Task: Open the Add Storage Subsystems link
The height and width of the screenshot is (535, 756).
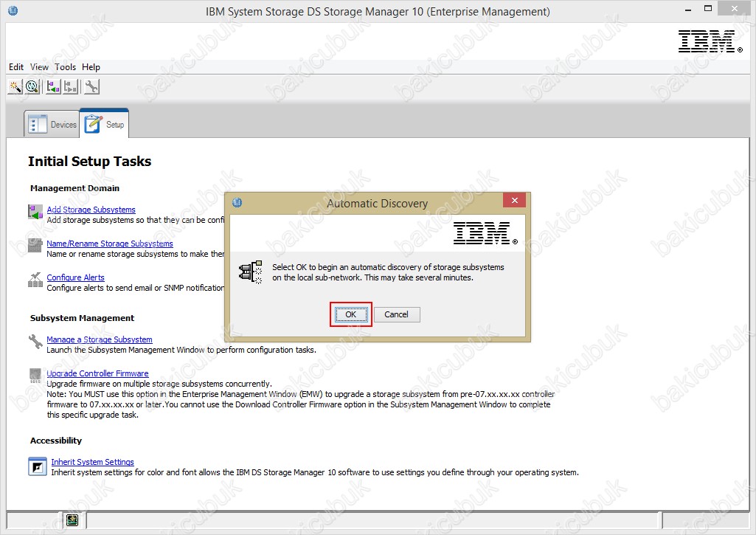Action: click(x=91, y=210)
